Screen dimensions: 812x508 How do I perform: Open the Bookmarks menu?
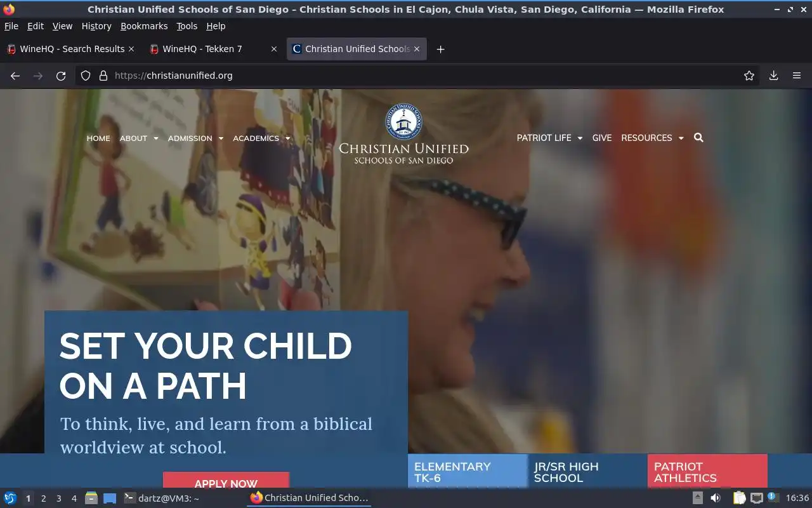coord(144,26)
